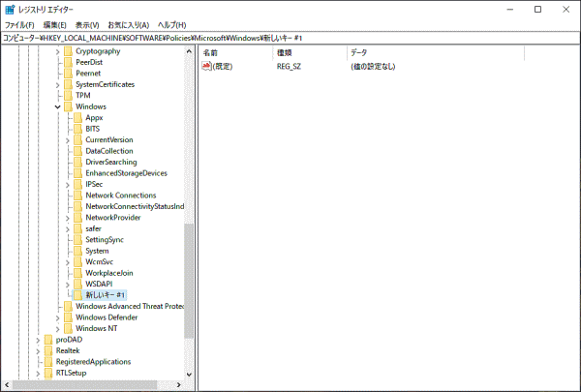This screenshot has height=392, width=581.
Task: Click the BITS folder icon
Action: coord(77,129)
